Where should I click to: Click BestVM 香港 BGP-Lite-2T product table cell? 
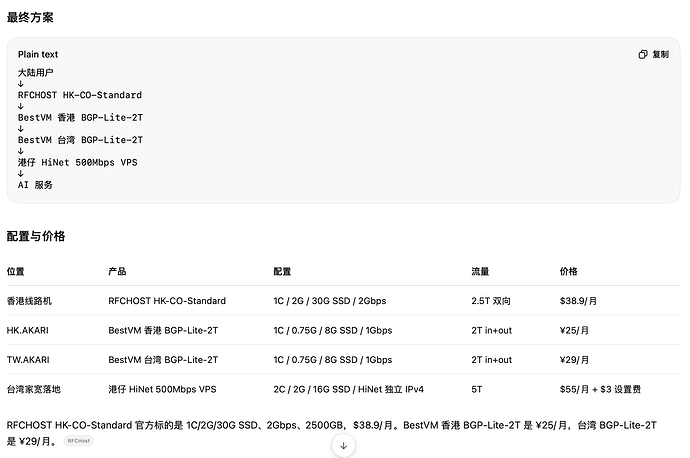tap(163, 330)
